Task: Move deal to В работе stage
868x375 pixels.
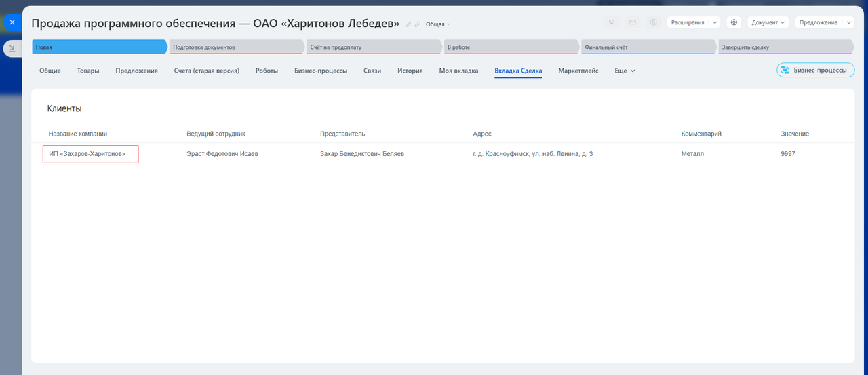Action: click(511, 47)
